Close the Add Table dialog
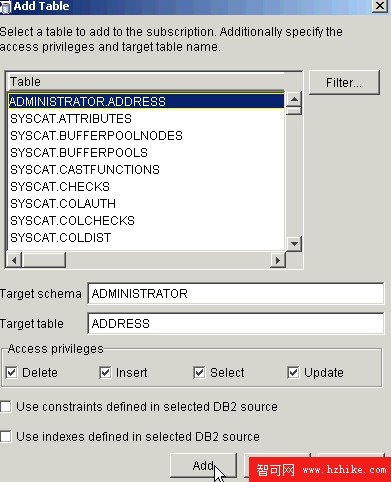The height and width of the screenshot is (482, 391). [380, 6]
